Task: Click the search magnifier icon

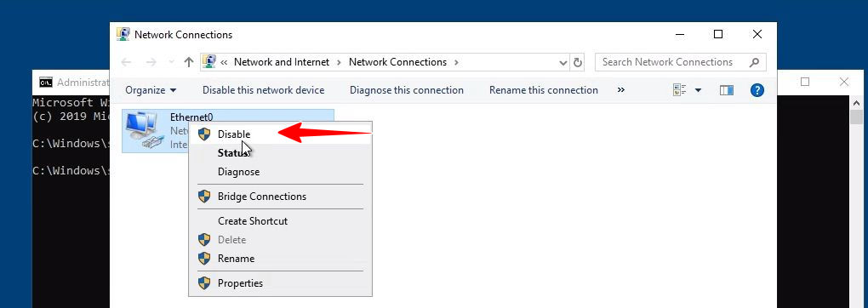Action: pos(754,62)
